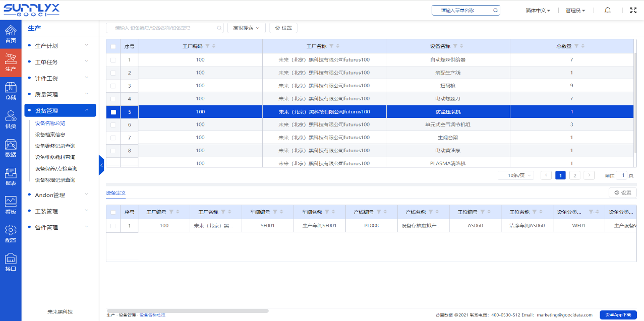Toggle fullscreen with the expand icon
The width and height of the screenshot is (644, 321).
(x=633, y=10)
